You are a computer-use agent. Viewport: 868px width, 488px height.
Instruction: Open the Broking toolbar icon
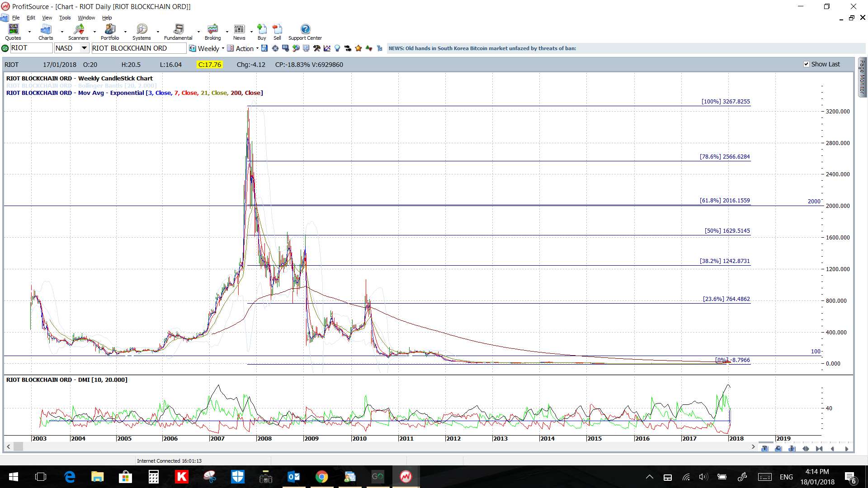coord(212,32)
